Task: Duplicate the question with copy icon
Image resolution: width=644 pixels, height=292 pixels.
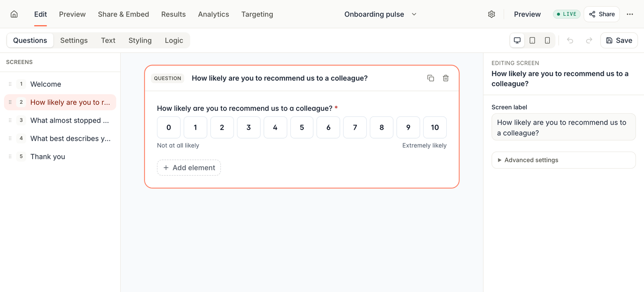Action: [x=431, y=78]
